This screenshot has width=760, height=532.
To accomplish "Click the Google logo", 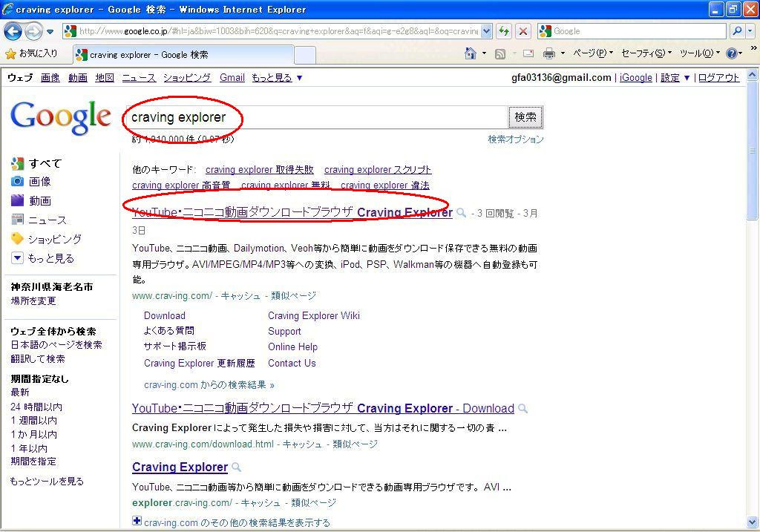I will tap(61, 117).
